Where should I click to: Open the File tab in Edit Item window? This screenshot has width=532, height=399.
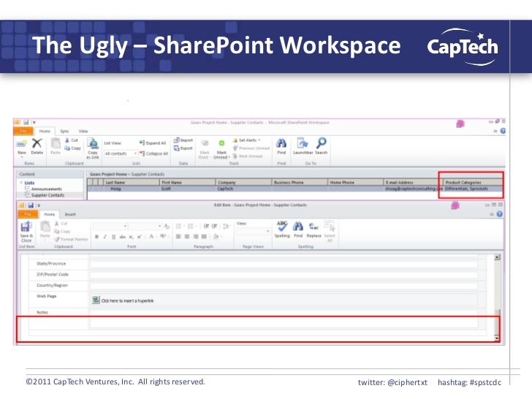click(28, 214)
